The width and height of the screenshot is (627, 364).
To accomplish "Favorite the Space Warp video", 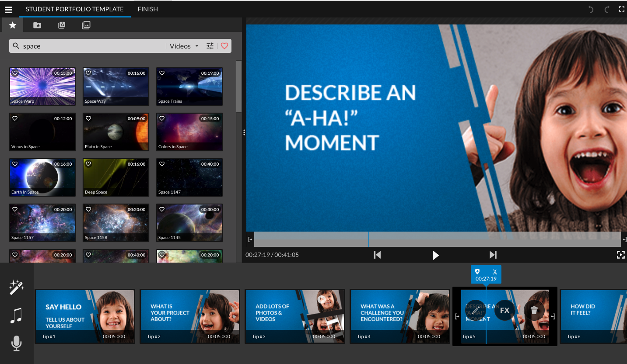I will [x=15, y=73].
